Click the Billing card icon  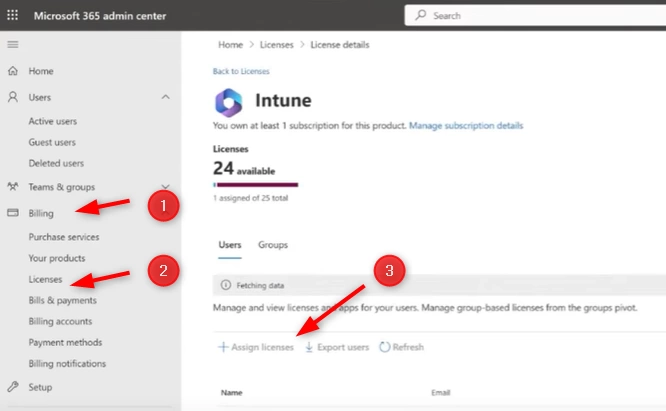coord(13,213)
